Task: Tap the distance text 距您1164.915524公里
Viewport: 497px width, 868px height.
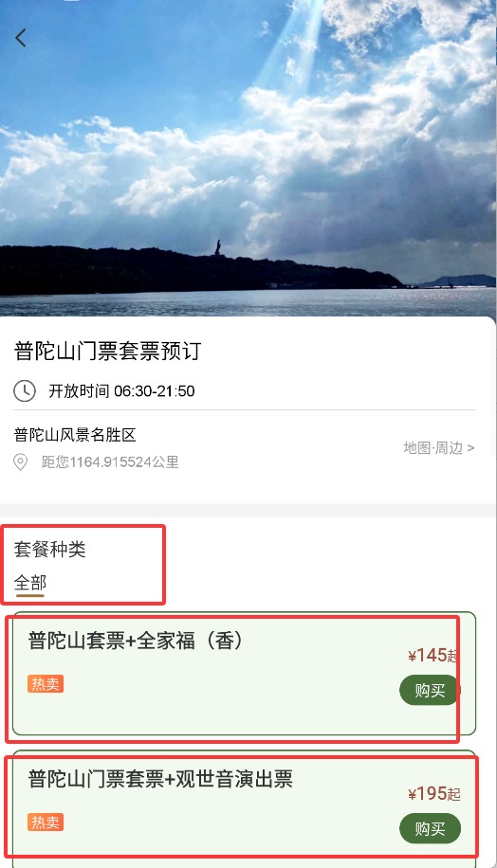Action: click(110, 462)
